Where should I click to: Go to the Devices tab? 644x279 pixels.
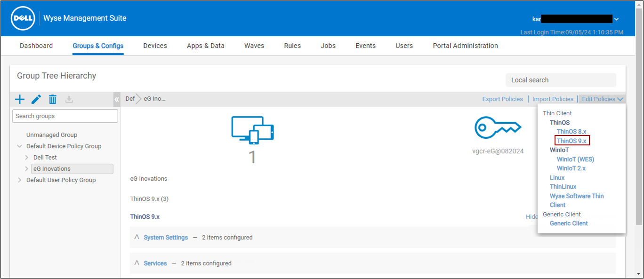tap(155, 46)
